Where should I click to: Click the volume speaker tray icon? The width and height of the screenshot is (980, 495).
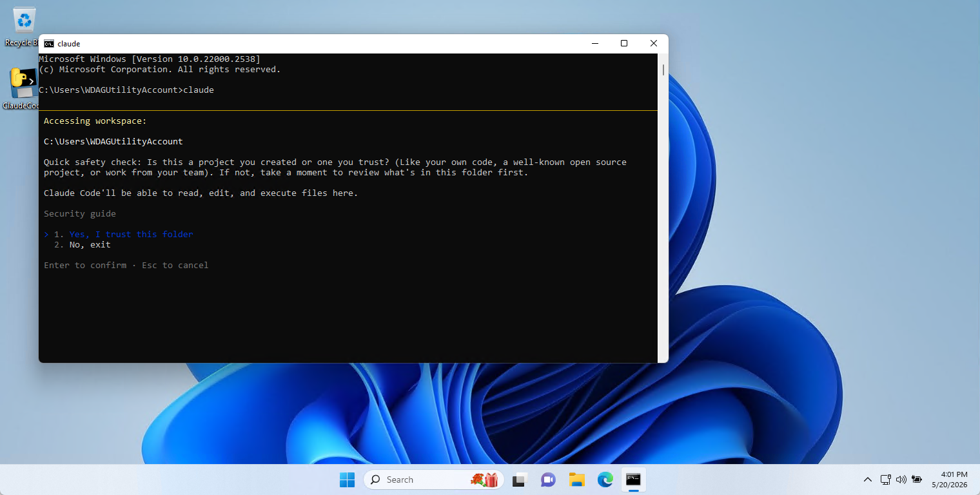pos(901,480)
